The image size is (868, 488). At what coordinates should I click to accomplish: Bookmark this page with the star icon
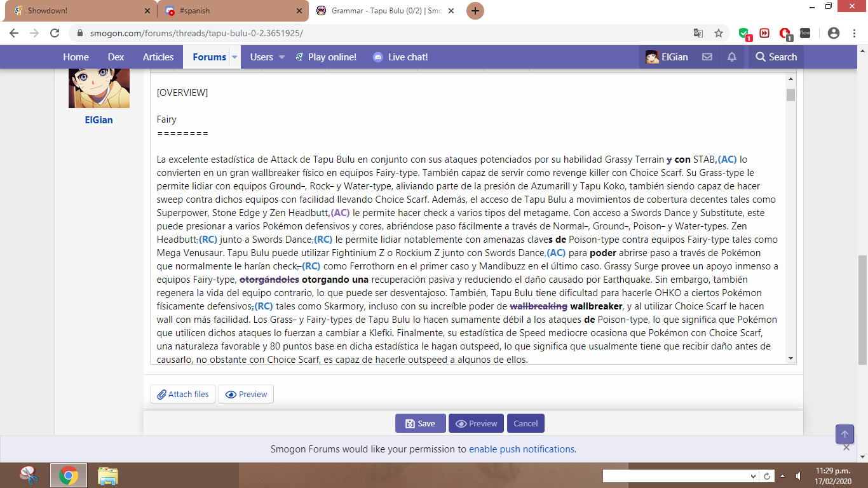(x=719, y=33)
